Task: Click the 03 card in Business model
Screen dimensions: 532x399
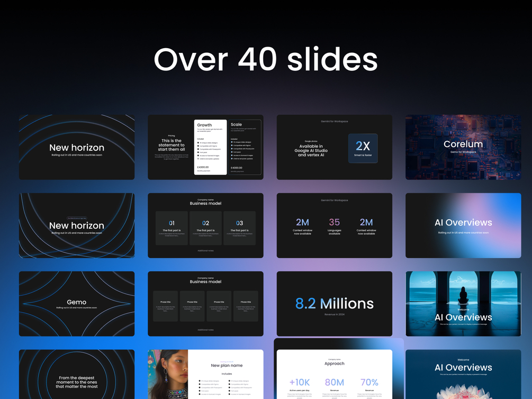Action: (240, 228)
